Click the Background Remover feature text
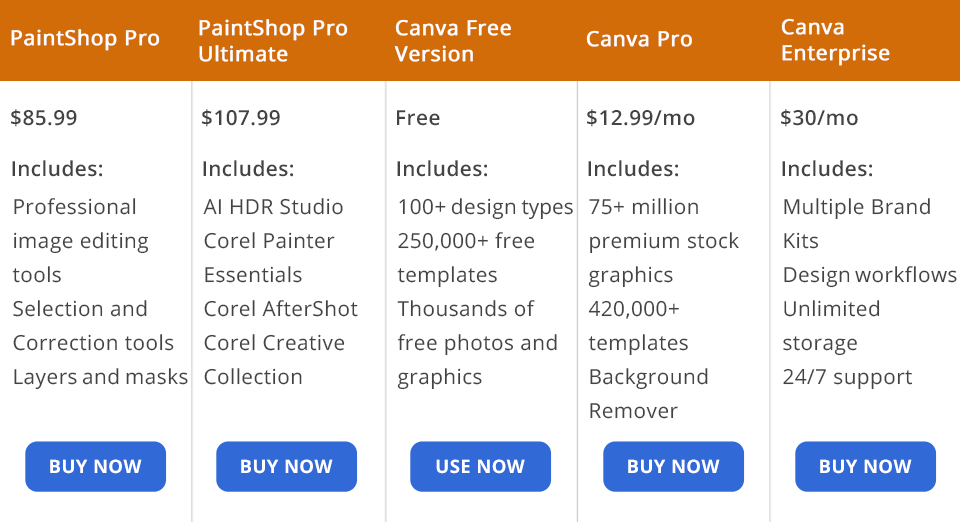Image resolution: width=960 pixels, height=522 pixels. click(648, 394)
